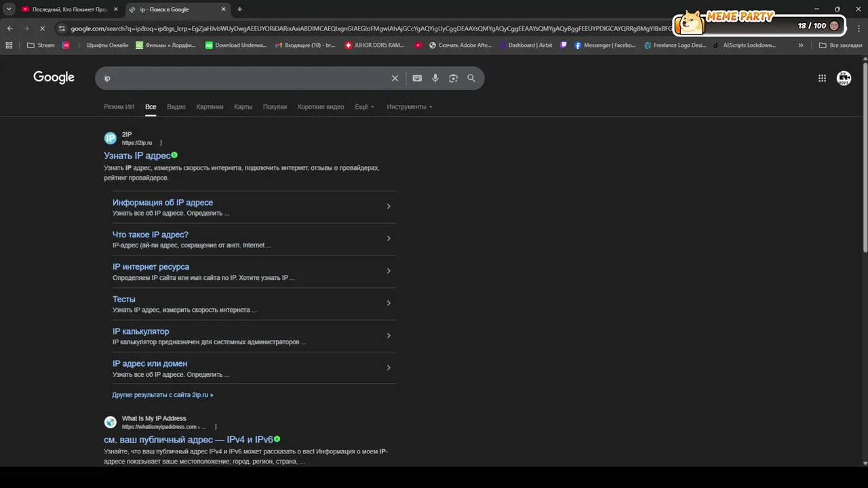This screenshot has height=488, width=868.
Task: Open the Twitch icon bookmark
Action: (x=564, y=45)
